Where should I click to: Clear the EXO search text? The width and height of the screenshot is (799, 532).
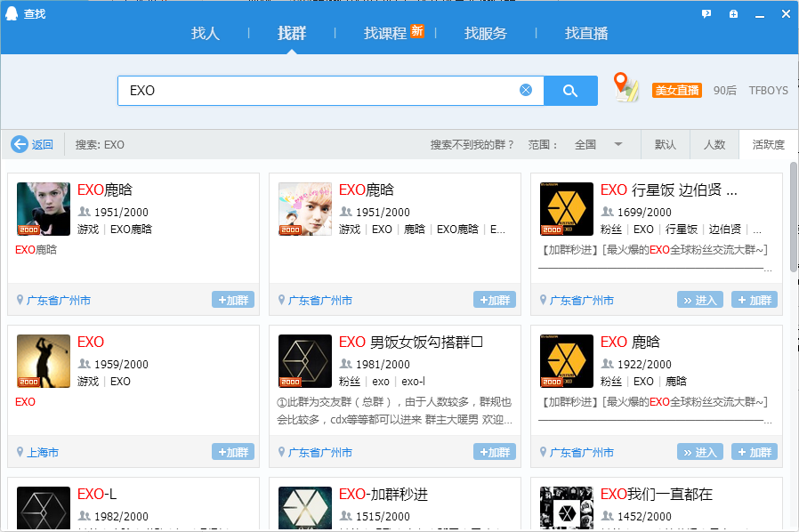pyautogui.click(x=526, y=91)
